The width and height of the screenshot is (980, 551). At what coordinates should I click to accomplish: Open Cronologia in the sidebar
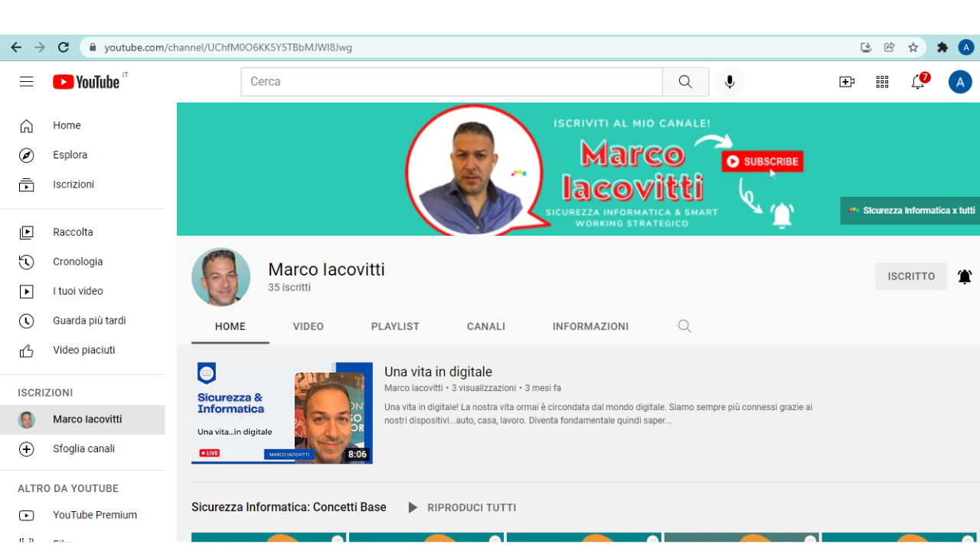coord(83,262)
